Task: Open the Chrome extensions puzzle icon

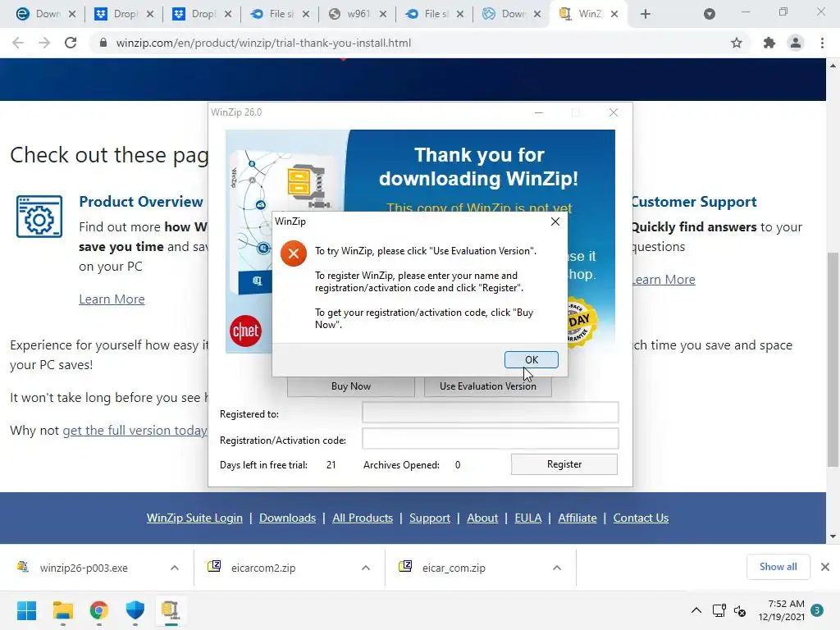Action: tap(769, 43)
